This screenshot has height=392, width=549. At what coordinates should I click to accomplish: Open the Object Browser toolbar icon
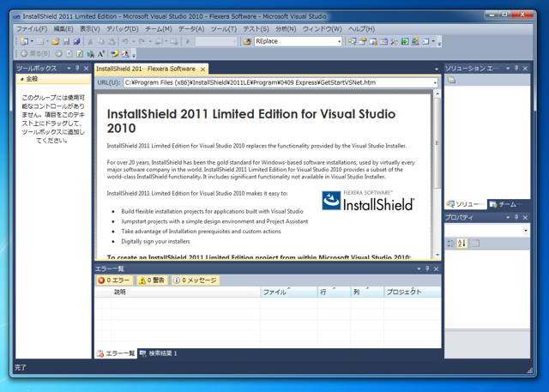(x=383, y=42)
